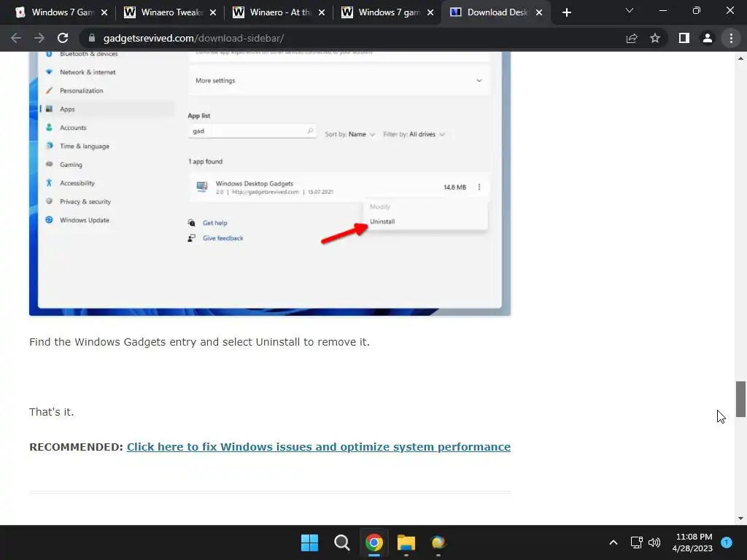Screen dimensions: 747x560
Task: Open the Windows Start menu
Action: point(309,542)
